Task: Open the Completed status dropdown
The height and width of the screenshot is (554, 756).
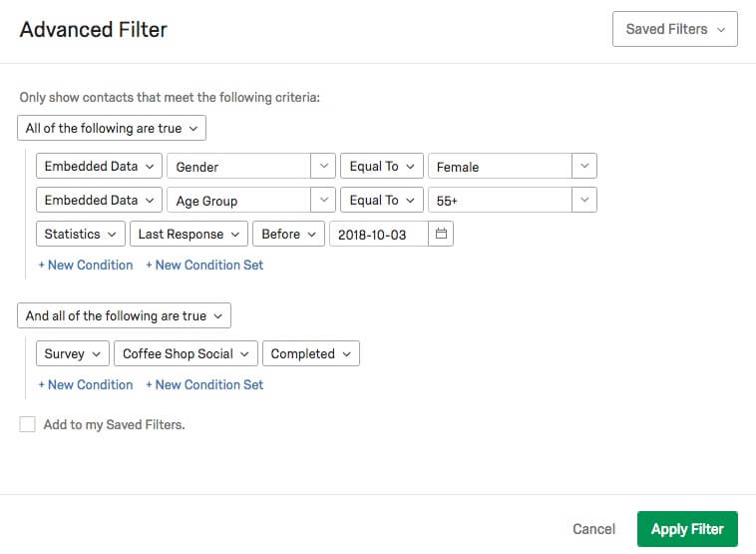Action: click(x=311, y=353)
